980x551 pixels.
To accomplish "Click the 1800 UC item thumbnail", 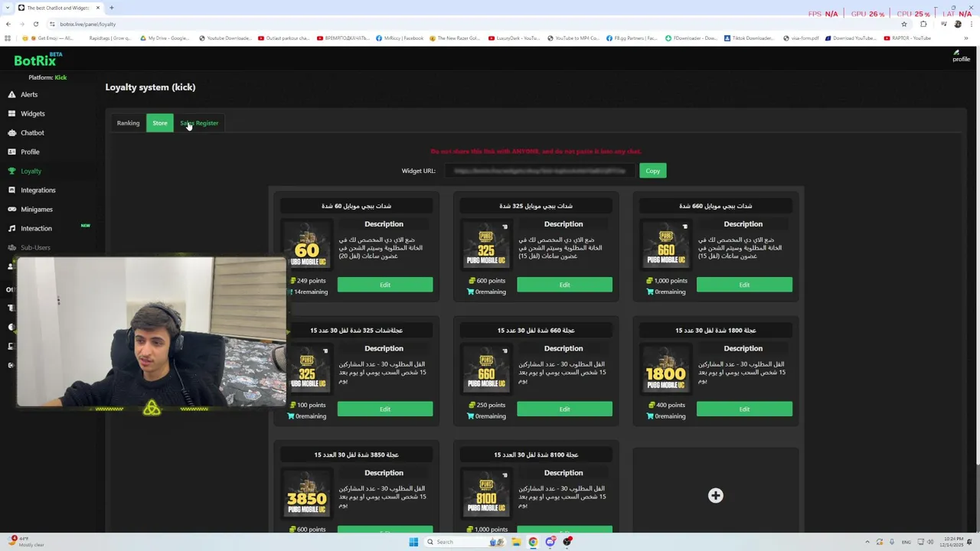I will point(666,370).
